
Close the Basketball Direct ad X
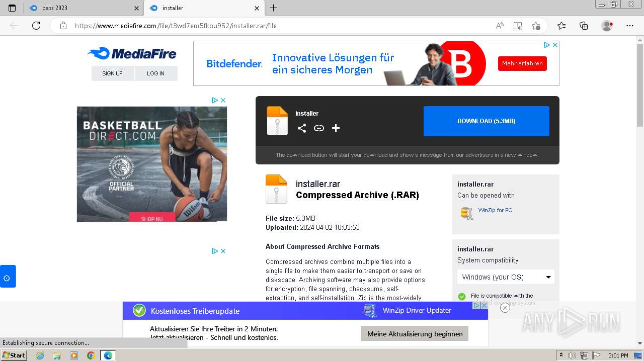coord(223,100)
